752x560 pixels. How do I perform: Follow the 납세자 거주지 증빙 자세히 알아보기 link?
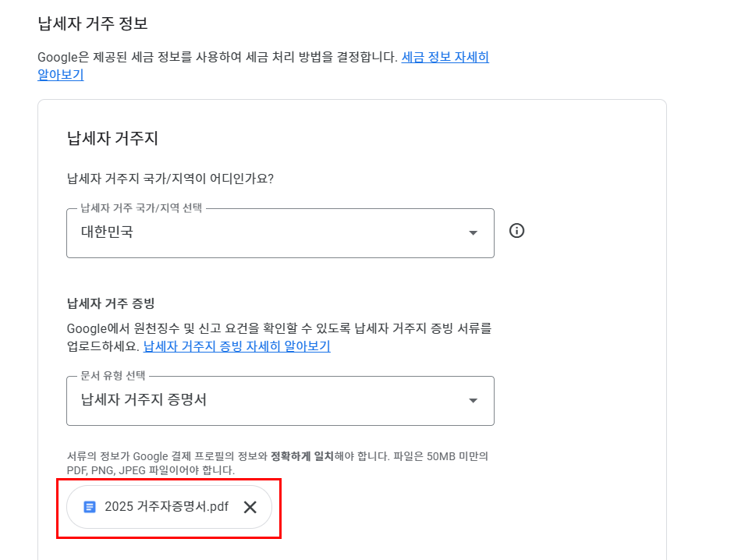pyautogui.click(x=236, y=346)
